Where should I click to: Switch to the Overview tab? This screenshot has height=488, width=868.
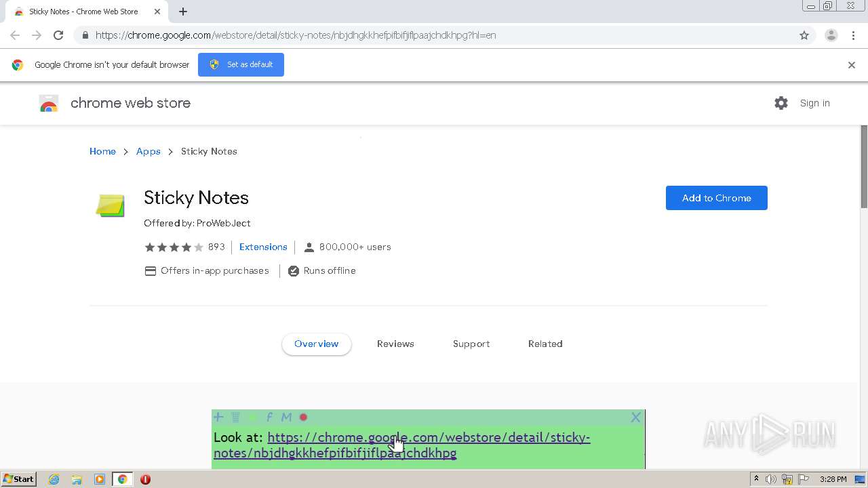coord(316,344)
